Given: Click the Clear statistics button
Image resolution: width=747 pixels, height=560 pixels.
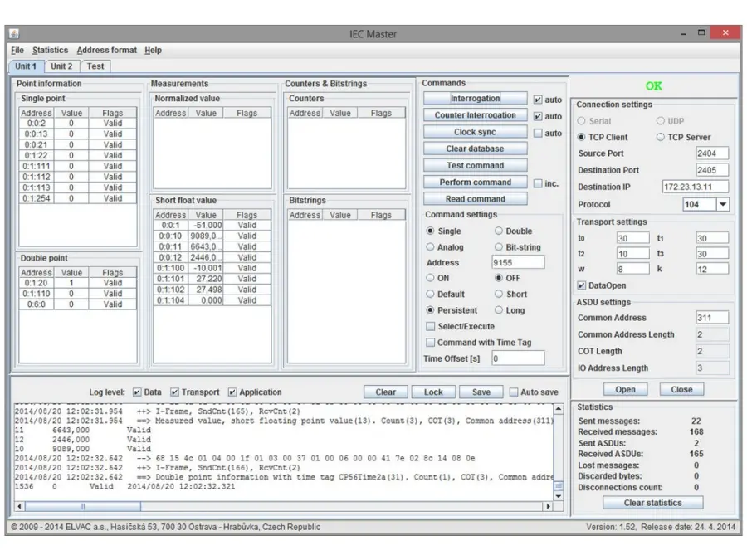Looking at the screenshot, I should 652,503.
